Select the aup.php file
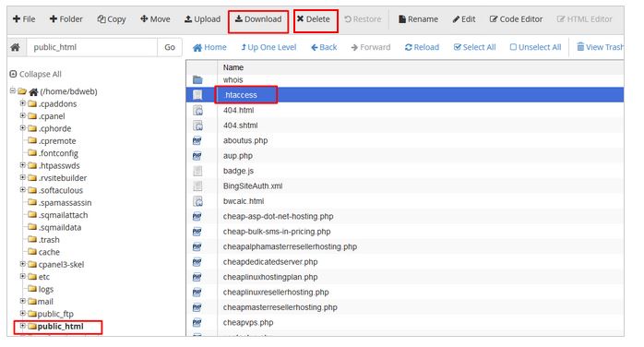 coord(238,156)
